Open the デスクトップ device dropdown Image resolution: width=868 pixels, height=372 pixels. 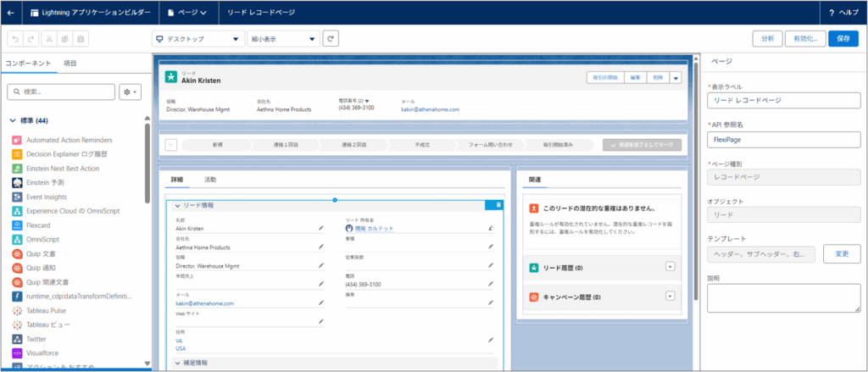[198, 39]
